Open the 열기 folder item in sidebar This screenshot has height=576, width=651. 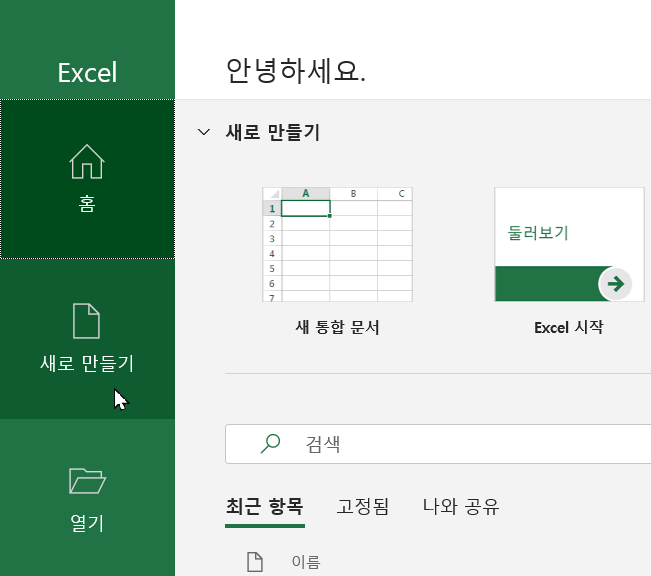87,498
